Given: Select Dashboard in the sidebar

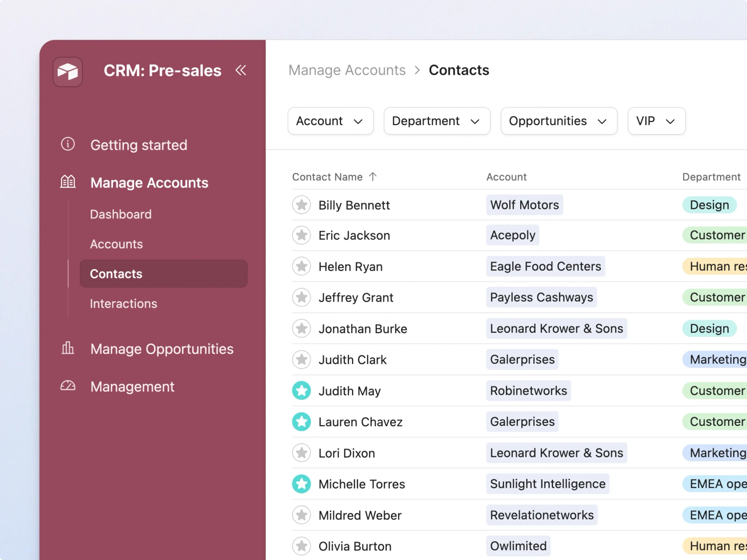Looking at the screenshot, I should click(121, 214).
